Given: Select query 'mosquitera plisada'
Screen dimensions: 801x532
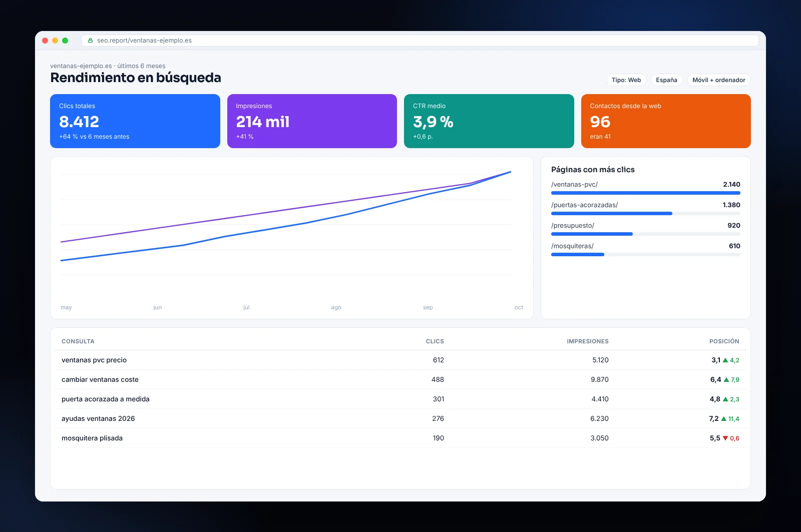Looking at the screenshot, I should click(92, 438).
